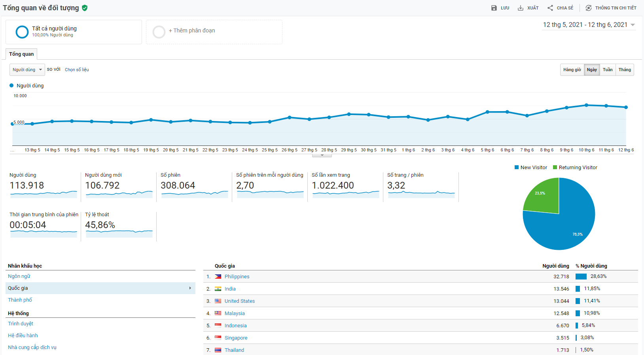Open the Người dùng metric dropdown
This screenshot has width=644, height=355.
[x=27, y=70]
